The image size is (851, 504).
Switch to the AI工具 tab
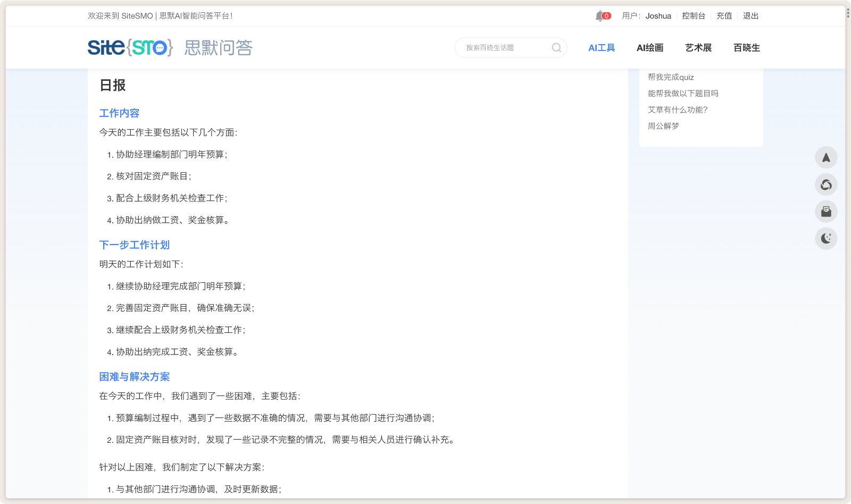pos(601,47)
